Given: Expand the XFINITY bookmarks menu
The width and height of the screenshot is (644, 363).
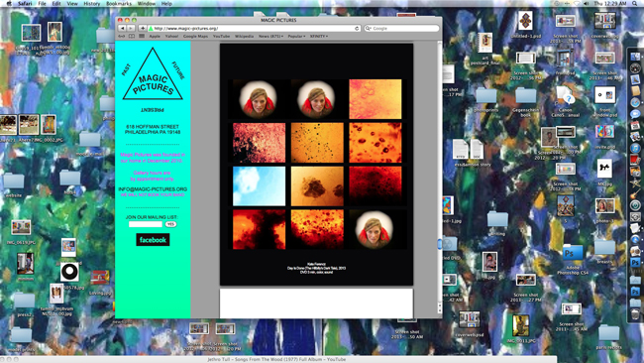Looking at the screenshot, I should click(x=319, y=36).
